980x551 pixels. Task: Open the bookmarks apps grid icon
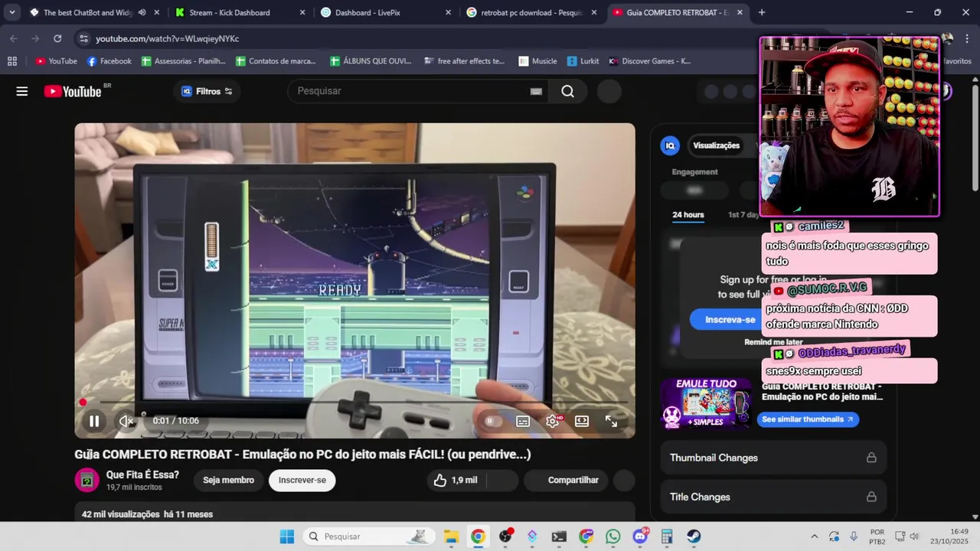11,61
